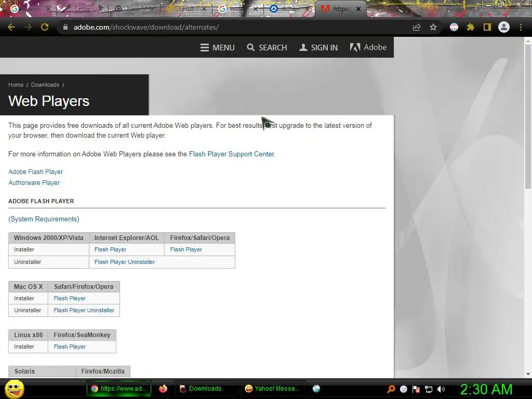Open Chrome three-dot menu

pyautogui.click(x=521, y=27)
